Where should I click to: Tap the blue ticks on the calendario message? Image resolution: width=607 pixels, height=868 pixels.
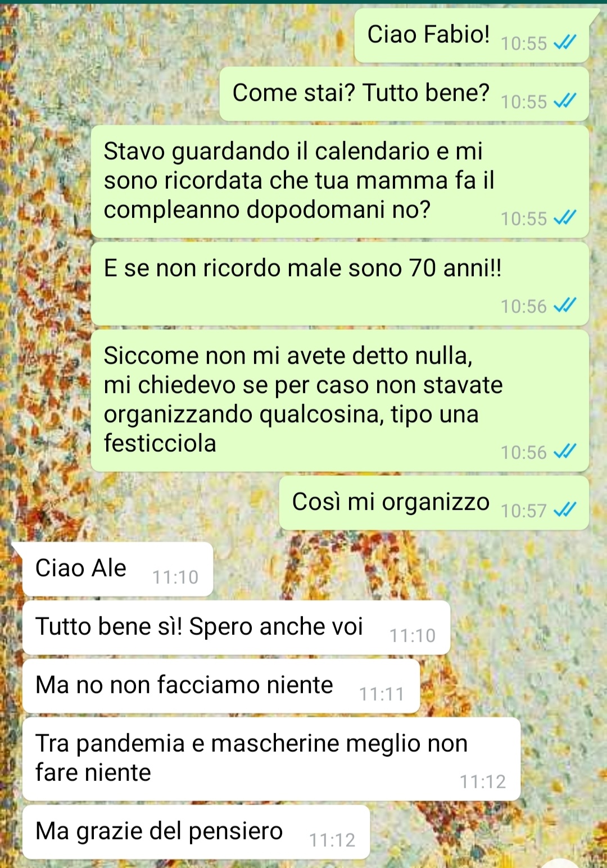(x=565, y=218)
